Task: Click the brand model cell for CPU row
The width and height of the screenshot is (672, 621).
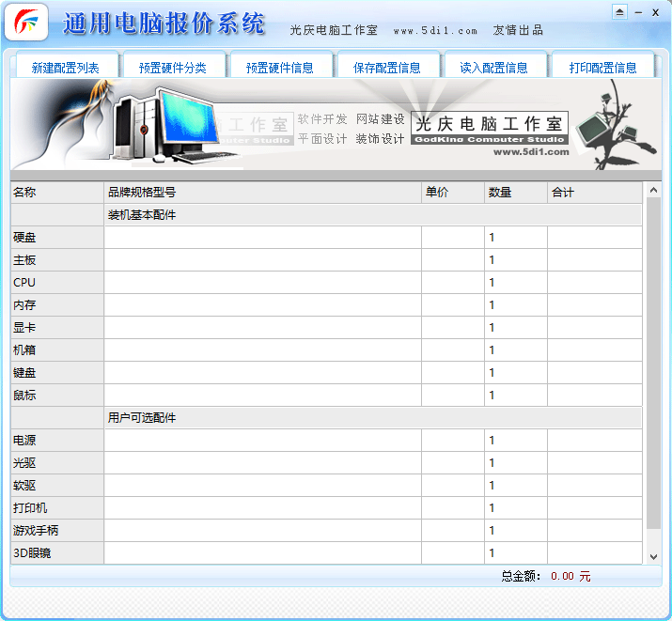Action: [263, 283]
